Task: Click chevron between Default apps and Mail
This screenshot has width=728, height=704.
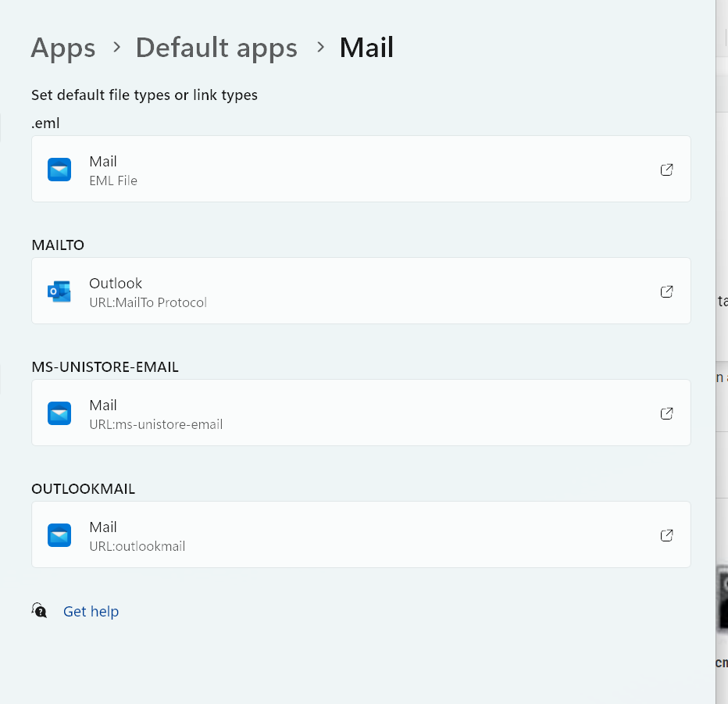Action: (320, 47)
